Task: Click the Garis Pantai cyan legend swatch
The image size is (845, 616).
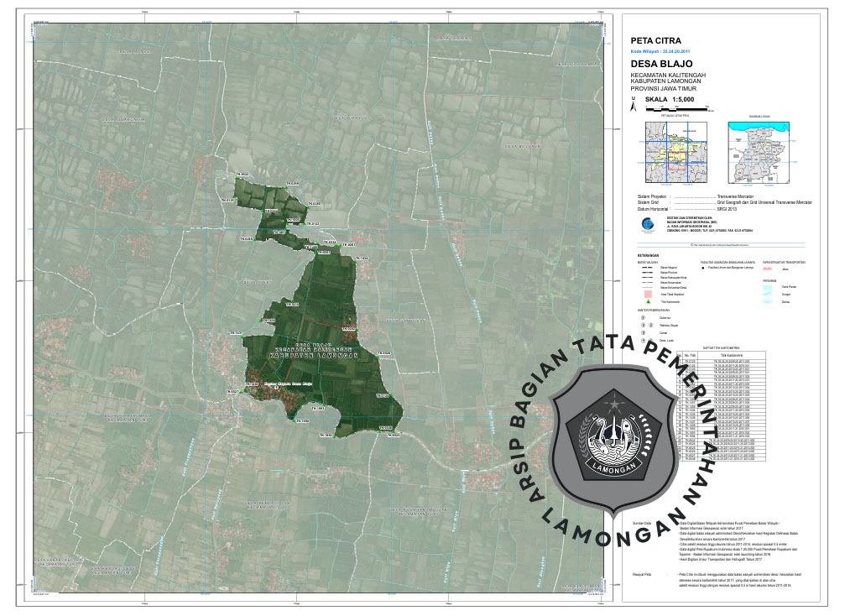Action: coord(769,286)
